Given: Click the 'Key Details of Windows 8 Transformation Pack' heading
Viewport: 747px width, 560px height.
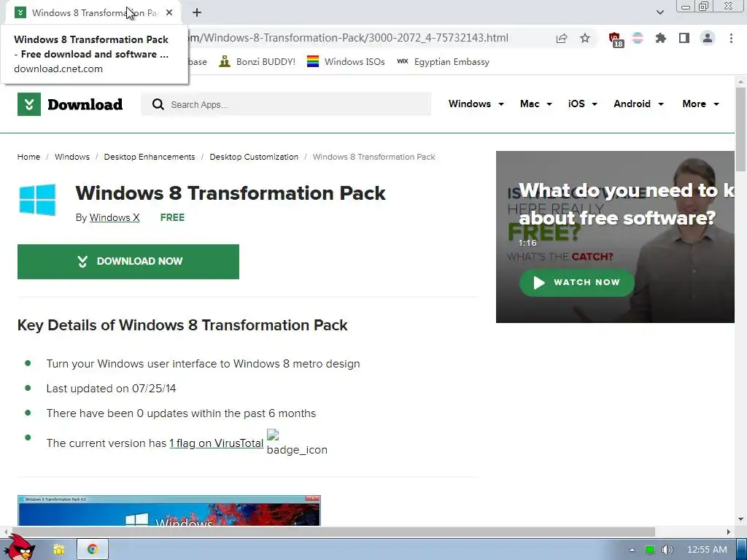Looking at the screenshot, I should (x=182, y=325).
